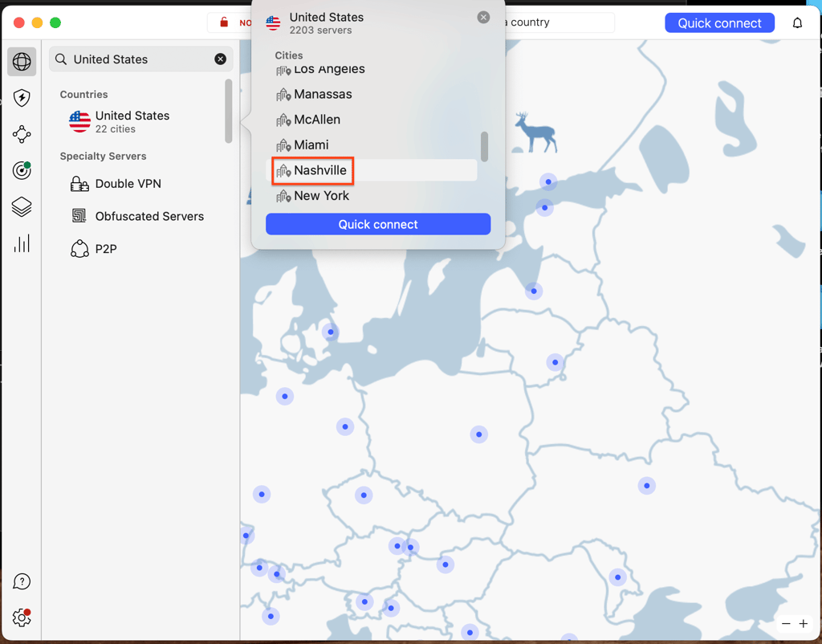Close the United States cities popup
Viewport: 822px width, 644px height.
pos(483,18)
